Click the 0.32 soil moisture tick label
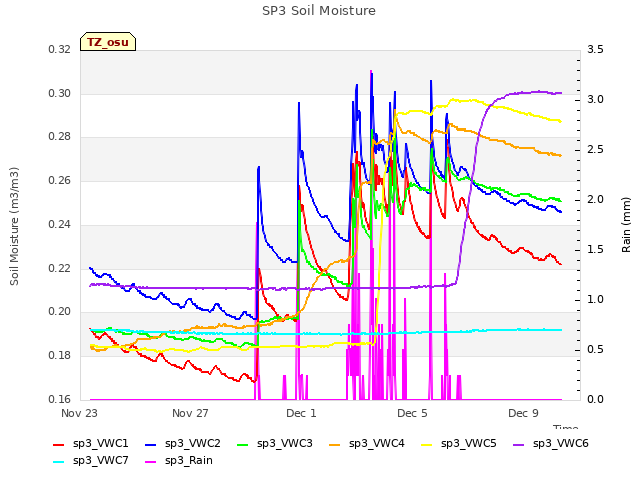640x480 pixels. click(x=60, y=50)
